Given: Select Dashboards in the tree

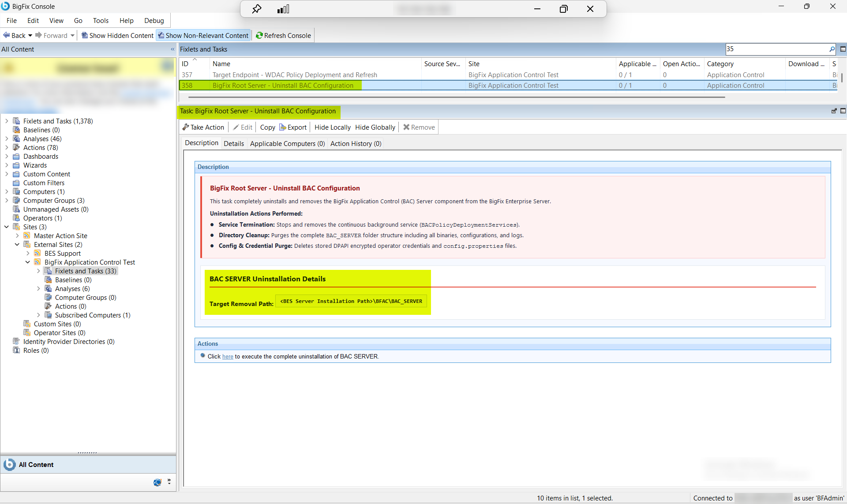Looking at the screenshot, I should click(x=41, y=156).
